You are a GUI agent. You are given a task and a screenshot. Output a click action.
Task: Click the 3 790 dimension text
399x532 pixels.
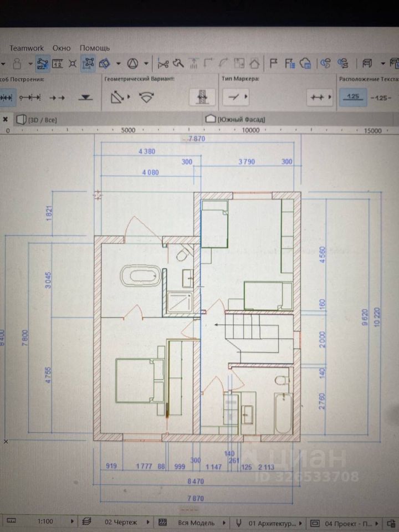246,162
